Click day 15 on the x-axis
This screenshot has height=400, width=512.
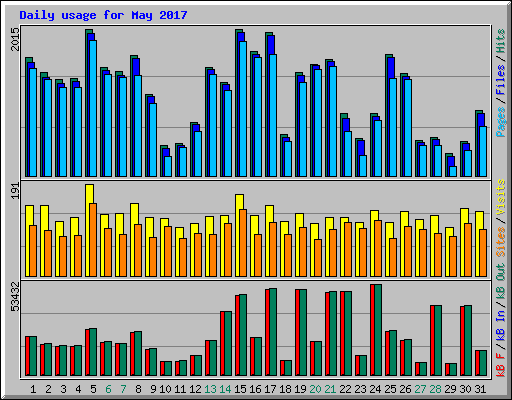[240, 389]
